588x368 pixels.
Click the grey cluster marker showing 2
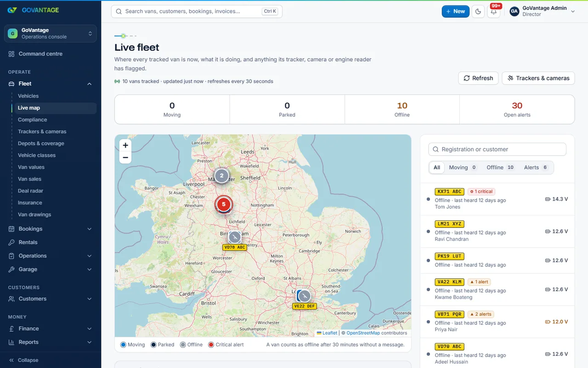point(221,175)
